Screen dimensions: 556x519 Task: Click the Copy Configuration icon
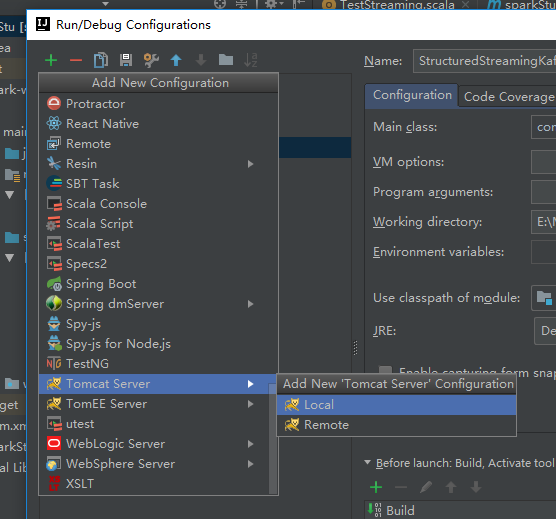coord(101,60)
